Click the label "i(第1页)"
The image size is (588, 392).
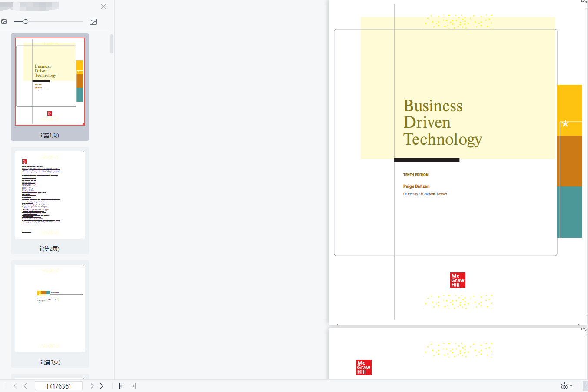[x=50, y=135]
